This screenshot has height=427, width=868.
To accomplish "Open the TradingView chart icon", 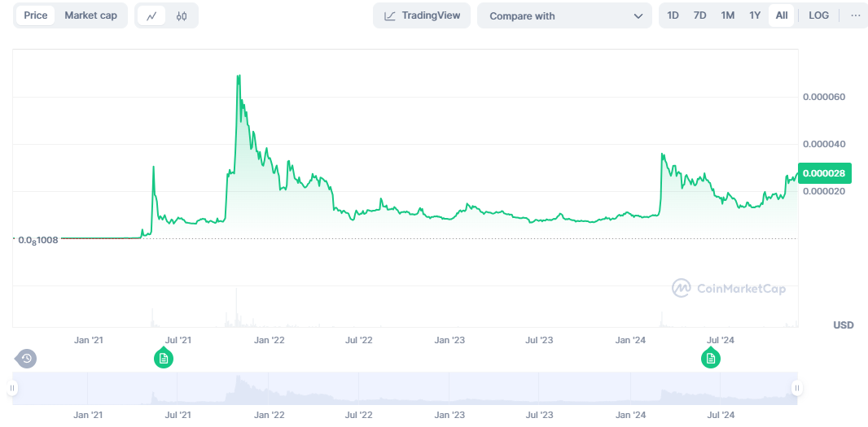I will (390, 15).
